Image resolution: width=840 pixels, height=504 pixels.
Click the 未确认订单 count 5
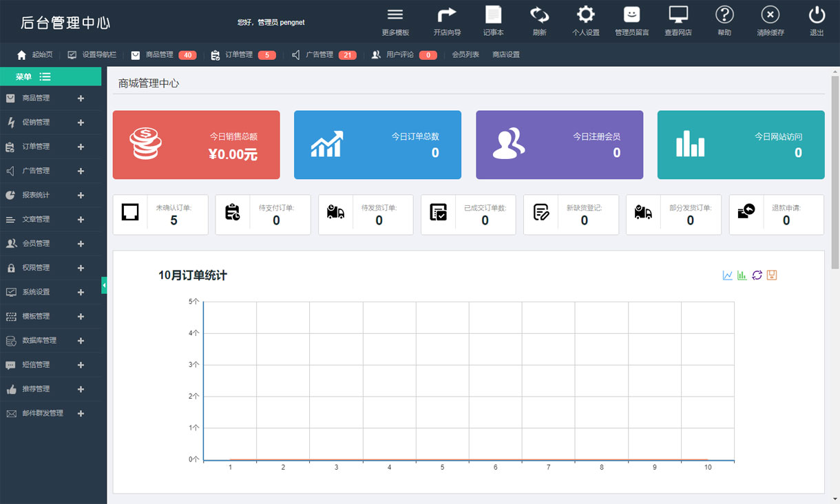pos(174,220)
